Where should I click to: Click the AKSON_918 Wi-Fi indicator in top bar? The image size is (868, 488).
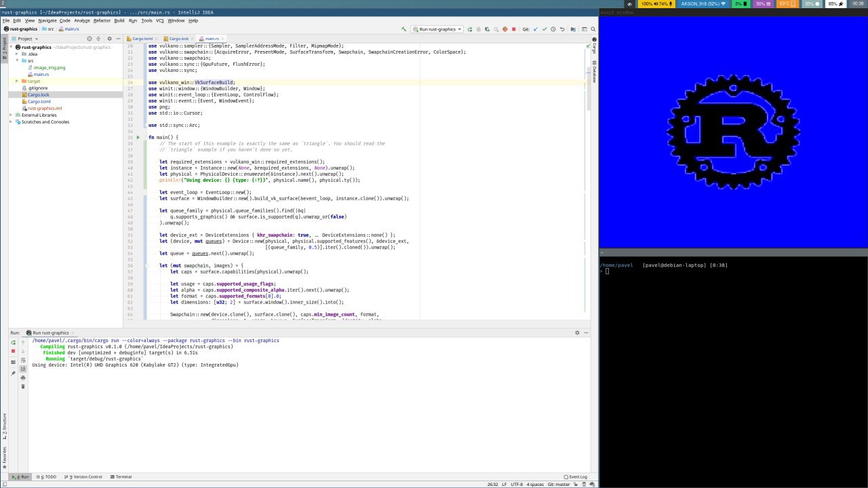[x=703, y=3]
